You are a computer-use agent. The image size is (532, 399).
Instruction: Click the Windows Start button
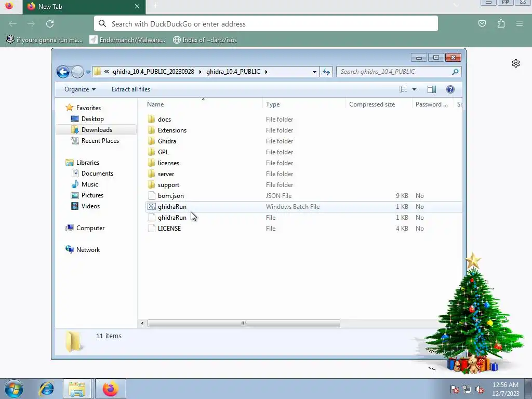(x=14, y=389)
